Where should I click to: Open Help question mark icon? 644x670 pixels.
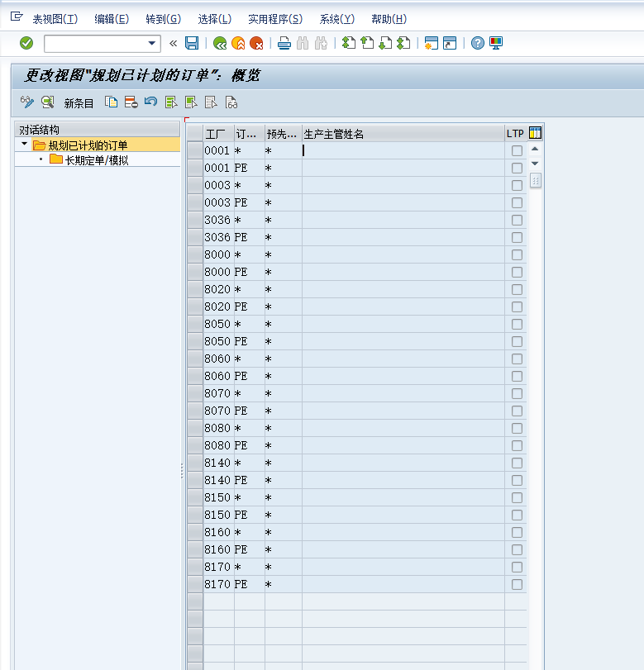click(x=478, y=43)
